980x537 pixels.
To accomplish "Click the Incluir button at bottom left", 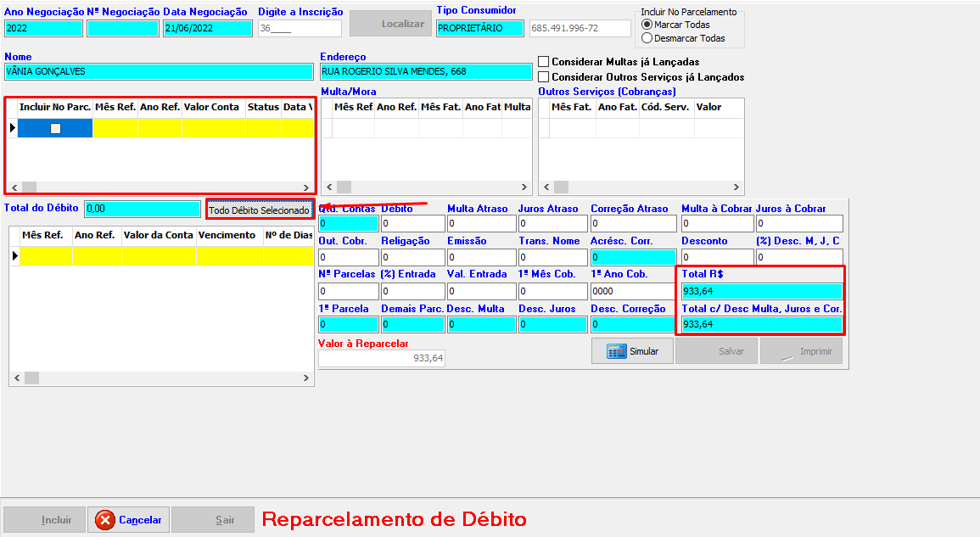I will pos(45,520).
